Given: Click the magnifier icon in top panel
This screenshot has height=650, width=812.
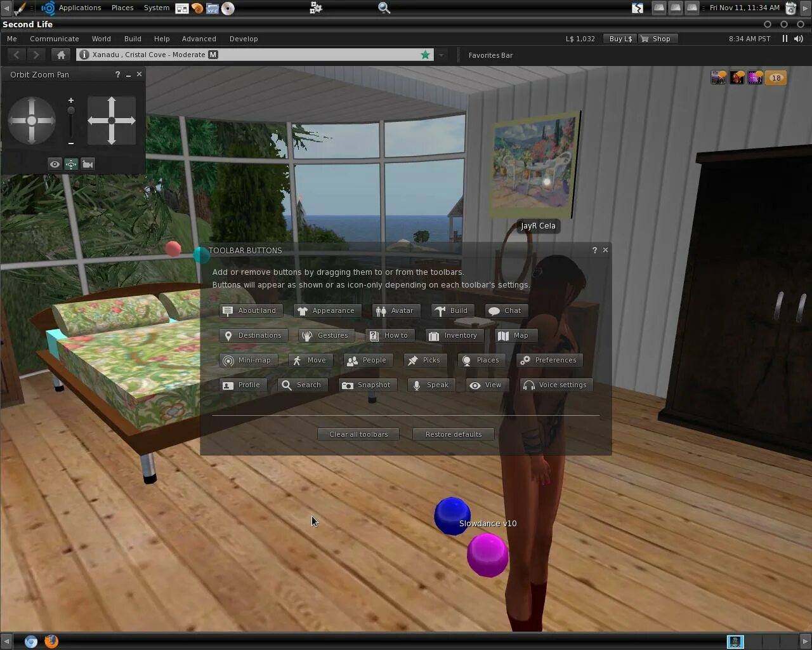Looking at the screenshot, I should coord(384,8).
